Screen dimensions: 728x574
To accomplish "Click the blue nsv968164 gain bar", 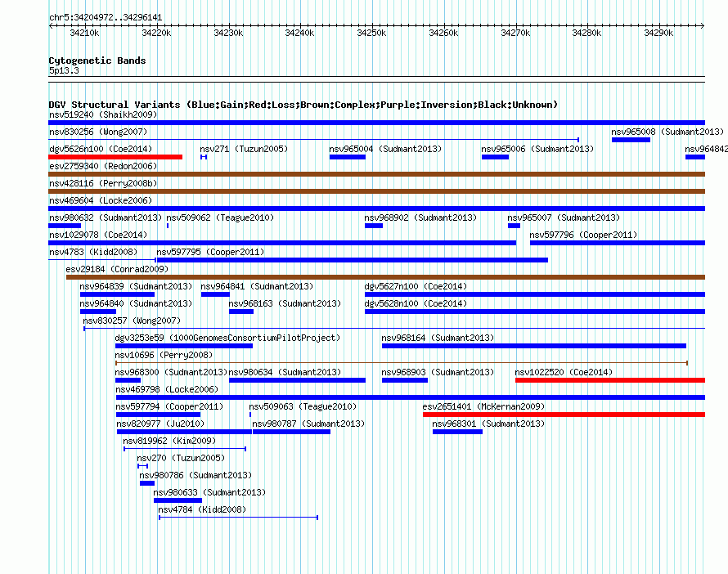I will [x=534, y=346].
